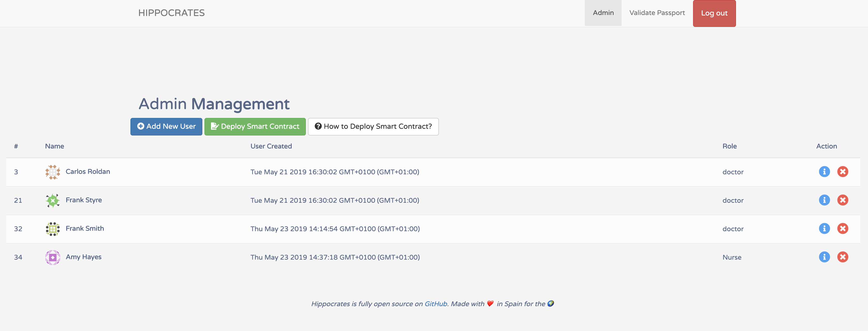This screenshot has width=868, height=331.
Task: Click Carlos Roldan's avatar identicon
Action: (x=53, y=172)
